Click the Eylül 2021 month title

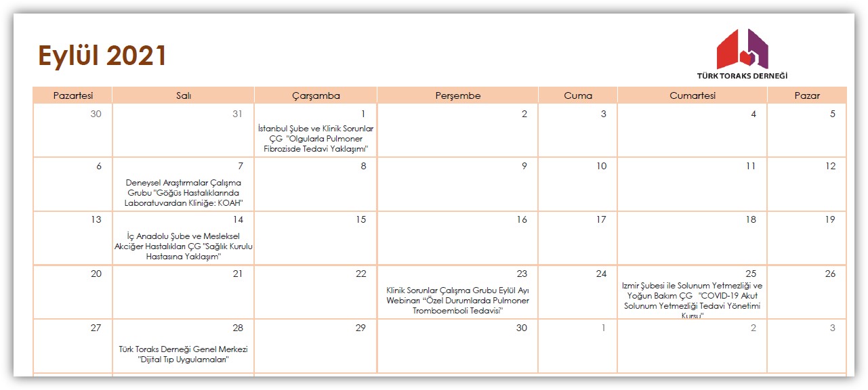click(102, 56)
